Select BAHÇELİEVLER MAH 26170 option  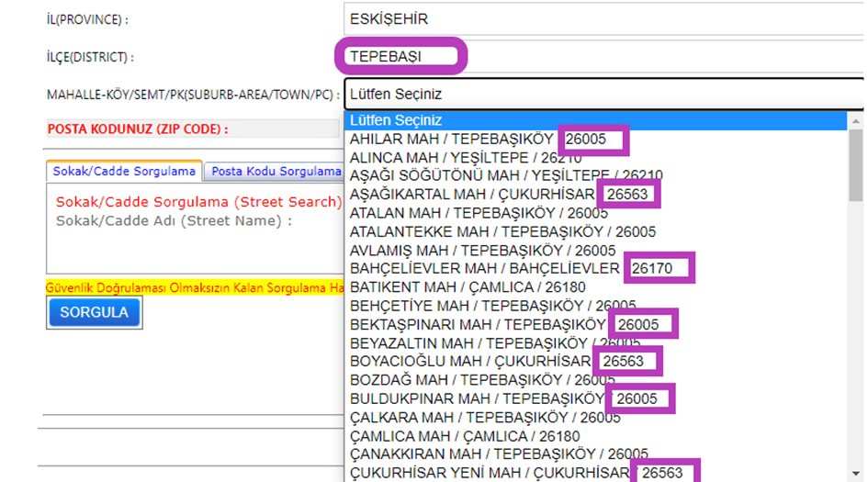pos(485,269)
